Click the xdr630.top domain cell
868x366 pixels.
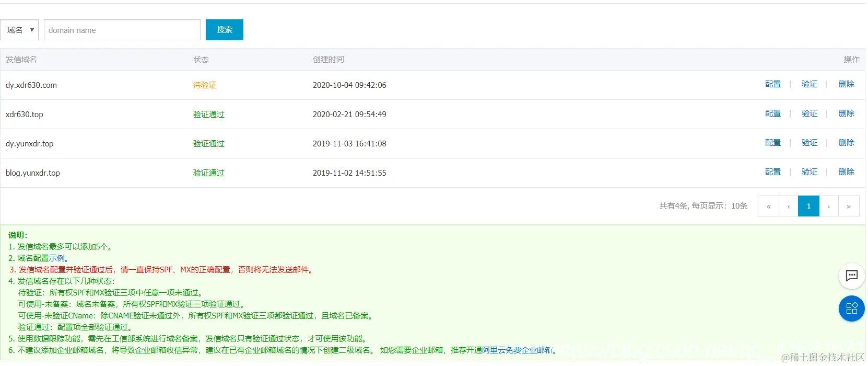coord(25,115)
